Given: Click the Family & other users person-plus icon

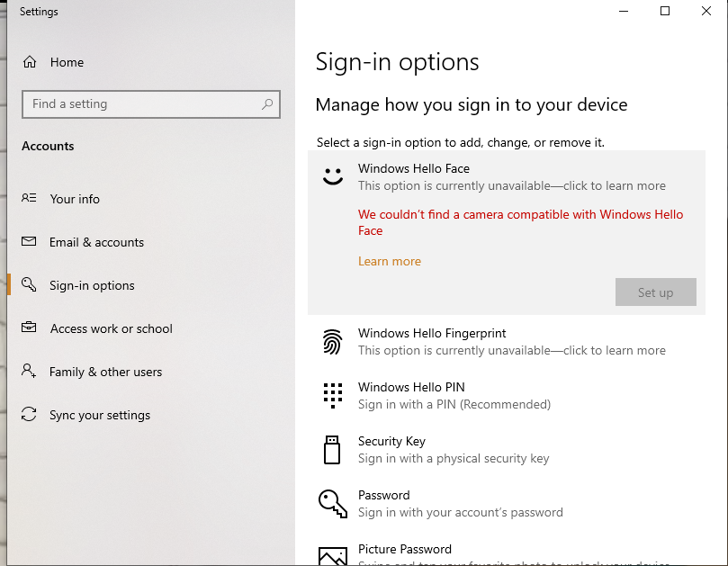Looking at the screenshot, I should tap(29, 371).
